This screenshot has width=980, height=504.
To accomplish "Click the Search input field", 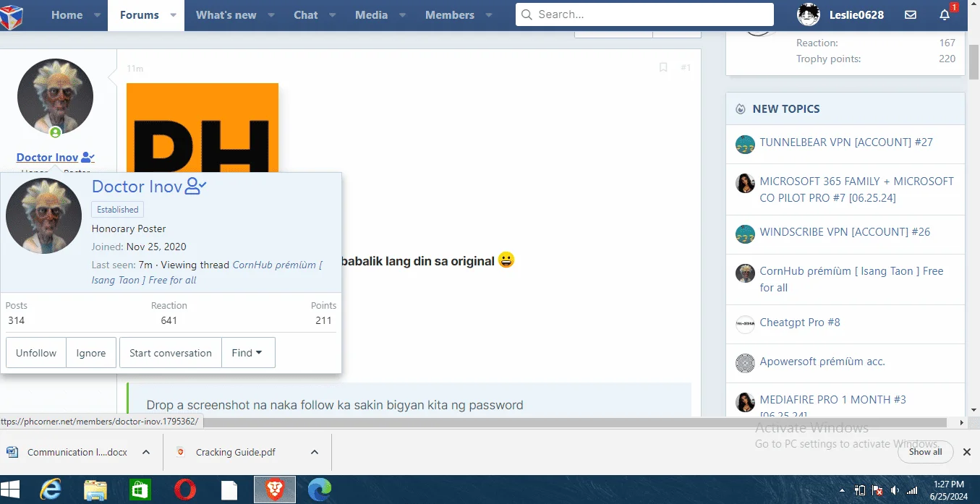I will pos(644,14).
